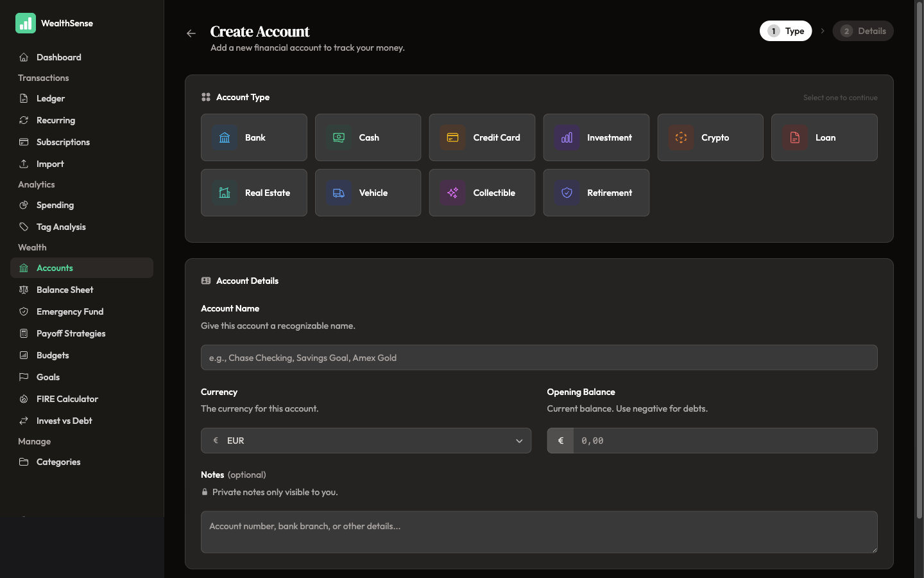Choose the Real Estate account type
Screen dimensions: 924x578
point(254,193)
